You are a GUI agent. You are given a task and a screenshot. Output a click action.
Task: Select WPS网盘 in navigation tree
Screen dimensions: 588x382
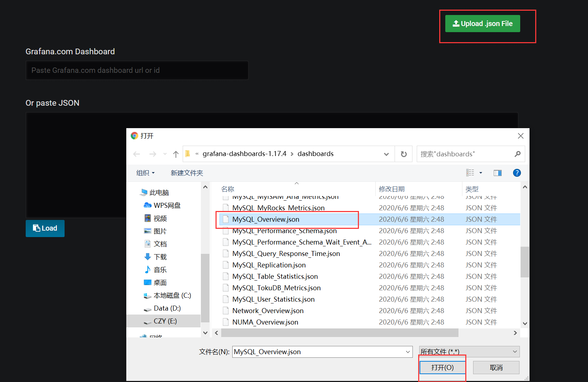click(x=162, y=205)
